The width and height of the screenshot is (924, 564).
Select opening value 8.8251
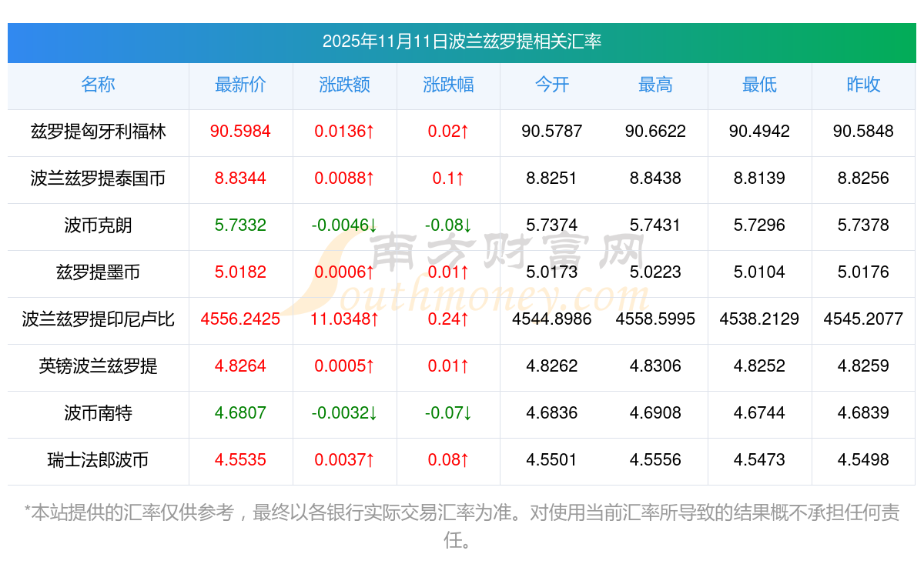[x=552, y=179]
